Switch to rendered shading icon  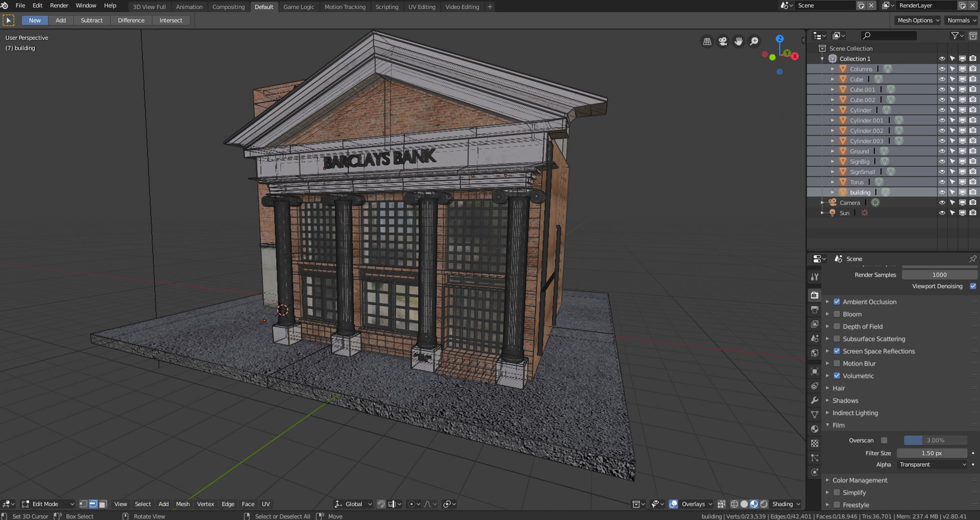pyautogui.click(x=764, y=504)
